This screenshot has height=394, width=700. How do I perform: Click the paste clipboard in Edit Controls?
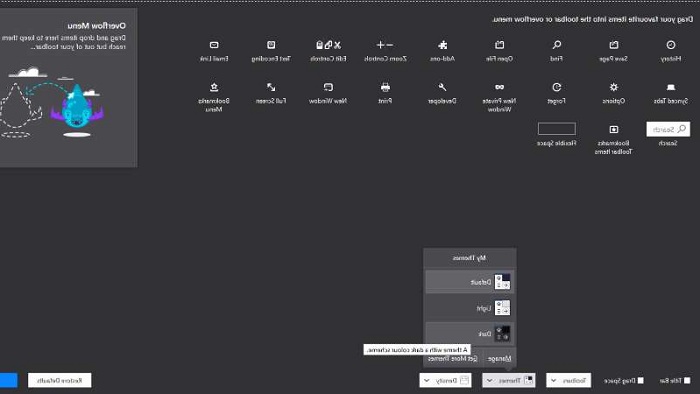point(319,45)
